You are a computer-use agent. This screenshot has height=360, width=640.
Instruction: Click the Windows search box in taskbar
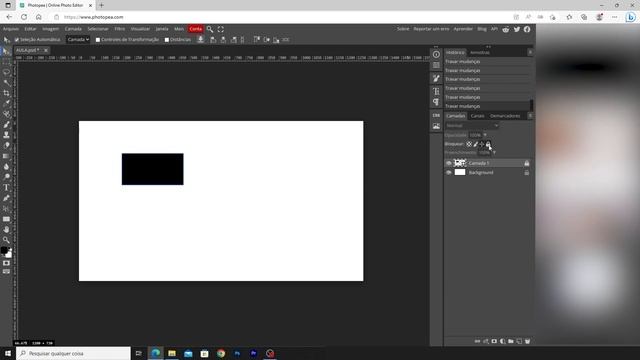click(74, 353)
